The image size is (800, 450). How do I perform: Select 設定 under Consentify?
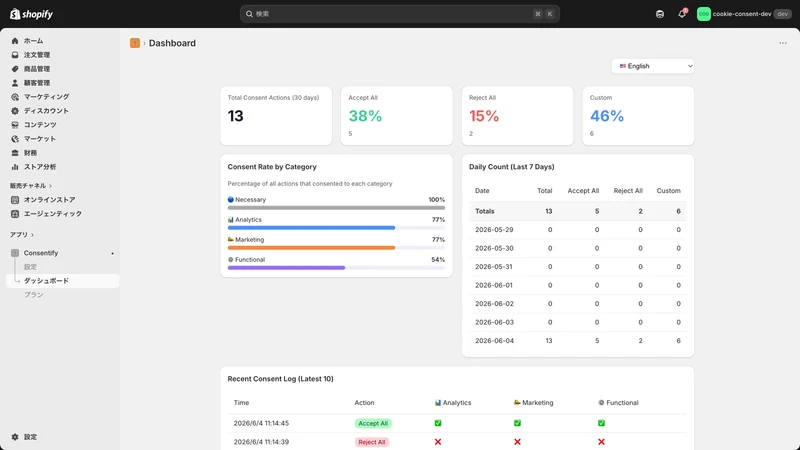pos(30,267)
